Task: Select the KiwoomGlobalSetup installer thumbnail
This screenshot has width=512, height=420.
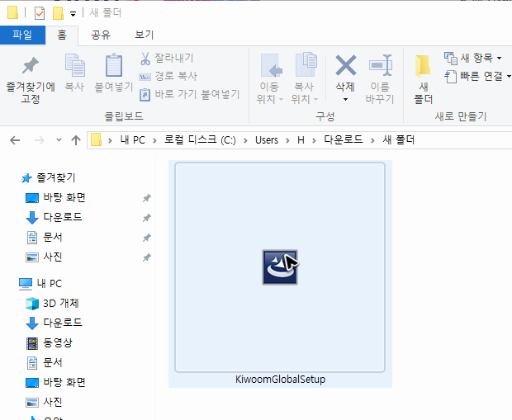Action: click(280, 267)
